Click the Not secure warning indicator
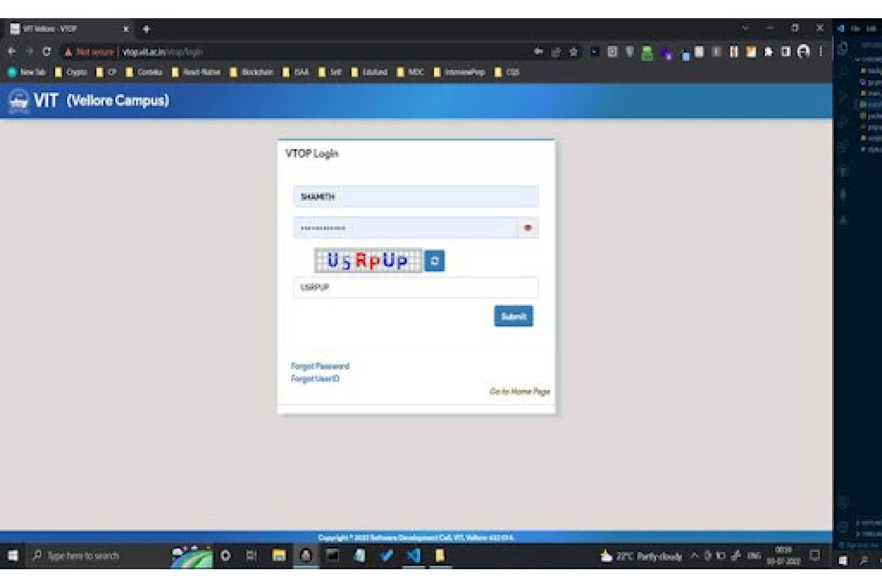 (89, 52)
